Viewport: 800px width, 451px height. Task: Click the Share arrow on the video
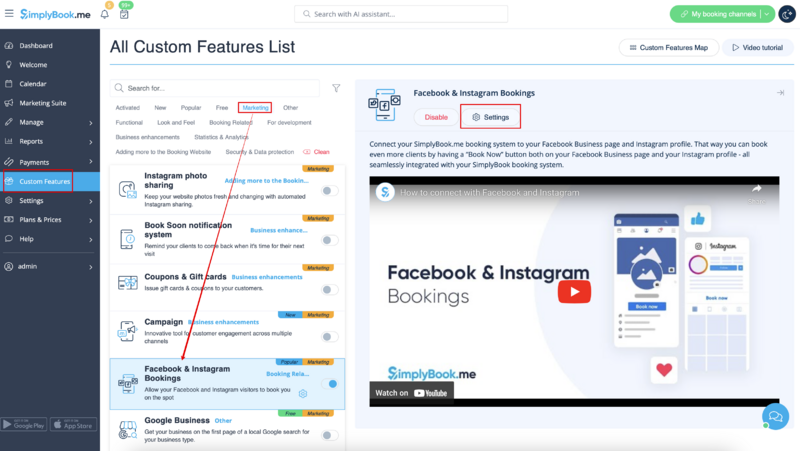[757, 188]
